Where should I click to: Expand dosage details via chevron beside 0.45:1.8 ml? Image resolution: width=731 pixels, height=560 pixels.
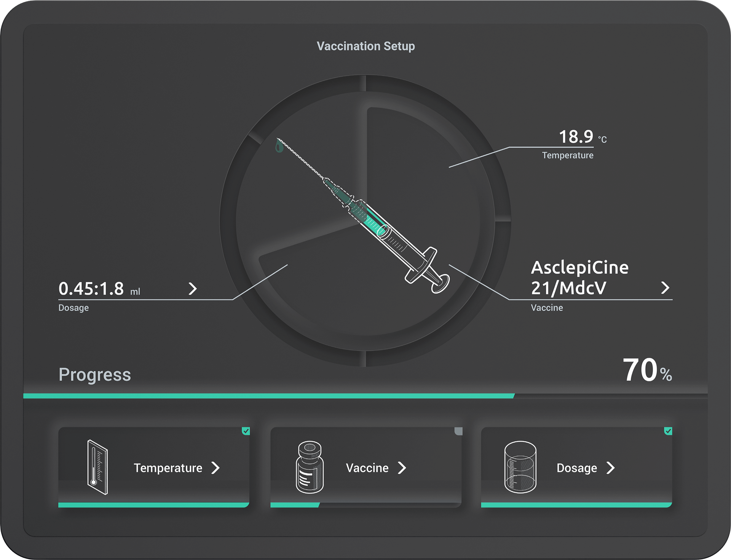pos(193,289)
